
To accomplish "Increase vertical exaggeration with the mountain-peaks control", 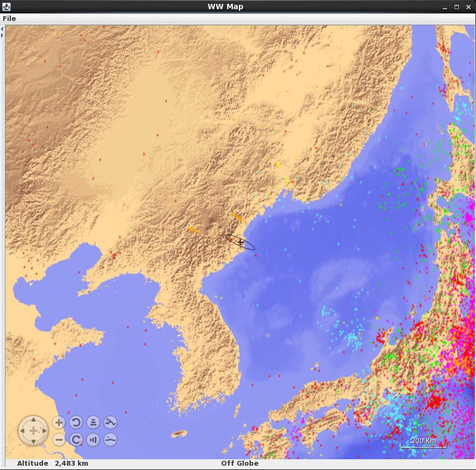I will pos(110,422).
